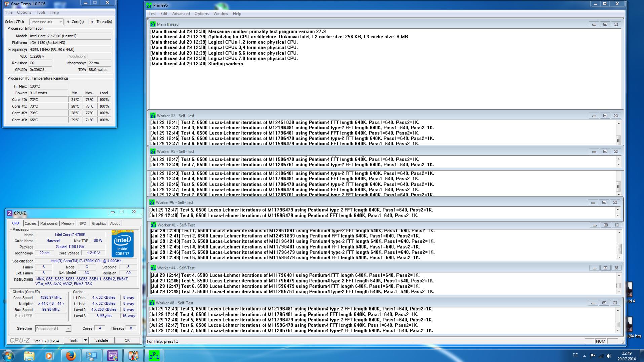Switch to CPU-Z SPD tab

pos(83,223)
